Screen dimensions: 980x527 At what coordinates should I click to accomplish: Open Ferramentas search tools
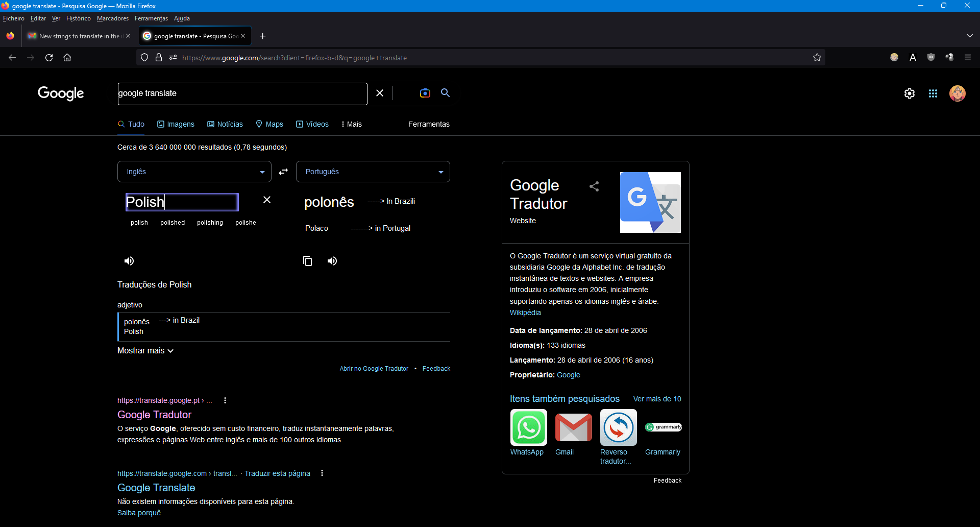coord(429,124)
